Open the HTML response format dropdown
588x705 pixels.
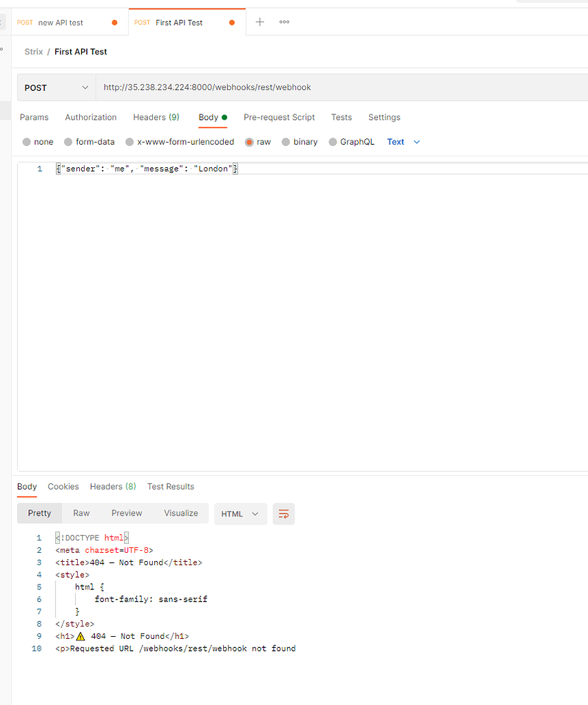[240, 514]
